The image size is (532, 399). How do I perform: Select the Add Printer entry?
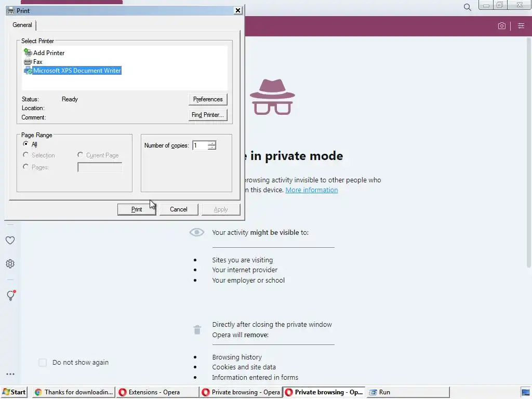44,52
